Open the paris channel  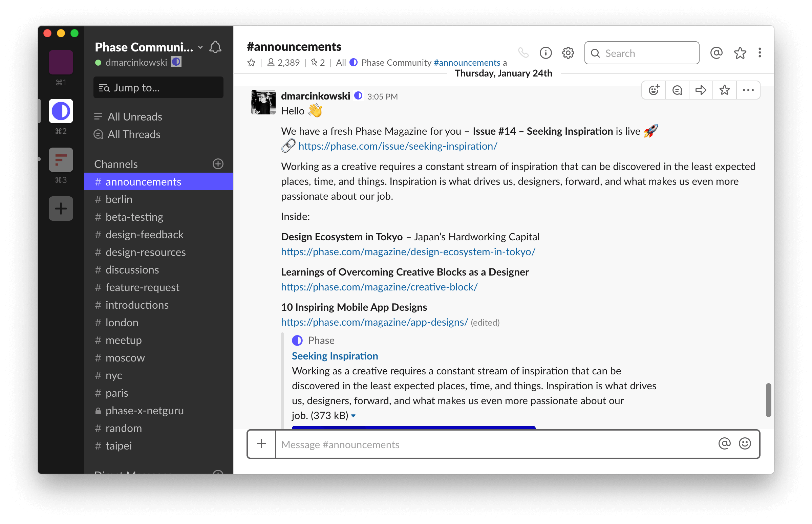click(158, 393)
